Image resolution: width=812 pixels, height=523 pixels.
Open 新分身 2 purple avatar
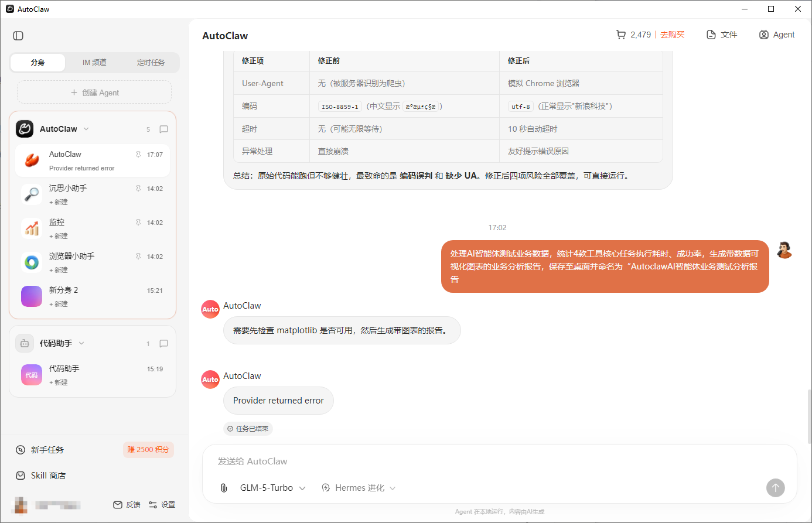pos(32,296)
